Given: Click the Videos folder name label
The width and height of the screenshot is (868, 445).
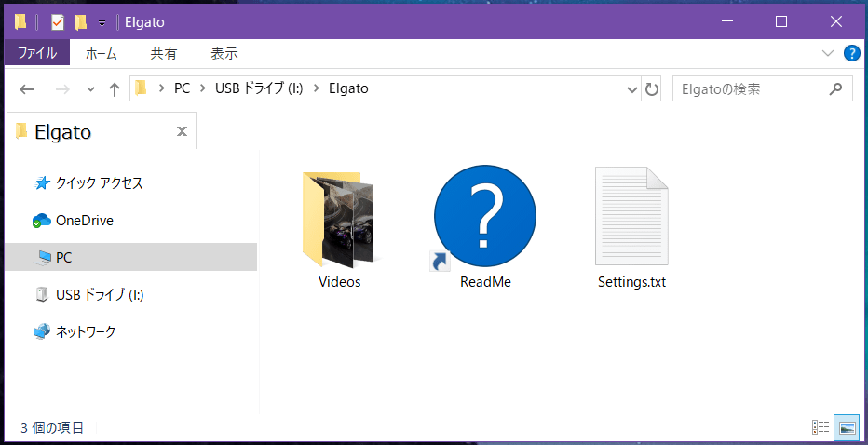Looking at the screenshot, I should click(339, 282).
